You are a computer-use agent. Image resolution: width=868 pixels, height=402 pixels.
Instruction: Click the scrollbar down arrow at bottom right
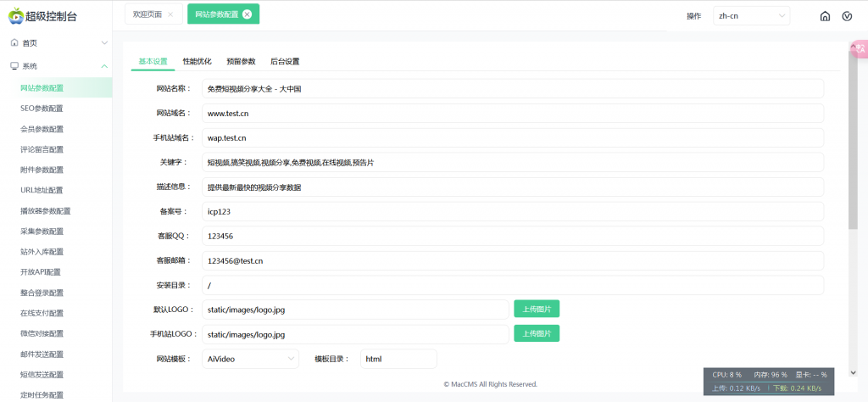pos(853,372)
